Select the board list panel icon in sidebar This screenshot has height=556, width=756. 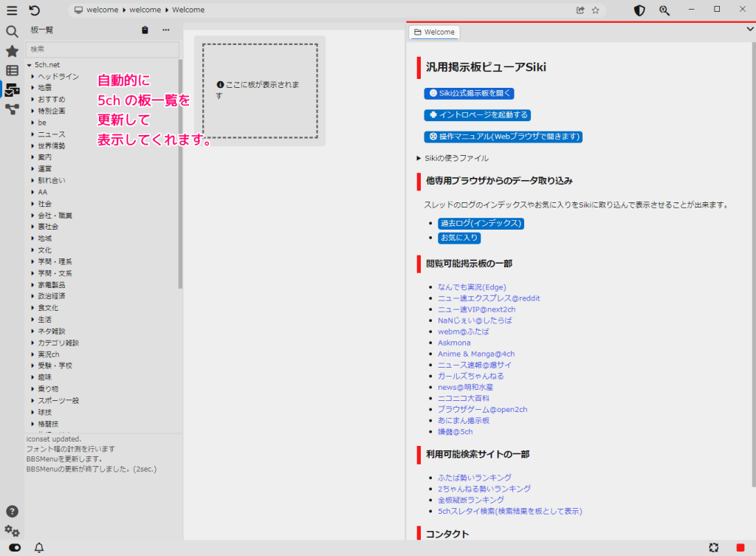11,70
